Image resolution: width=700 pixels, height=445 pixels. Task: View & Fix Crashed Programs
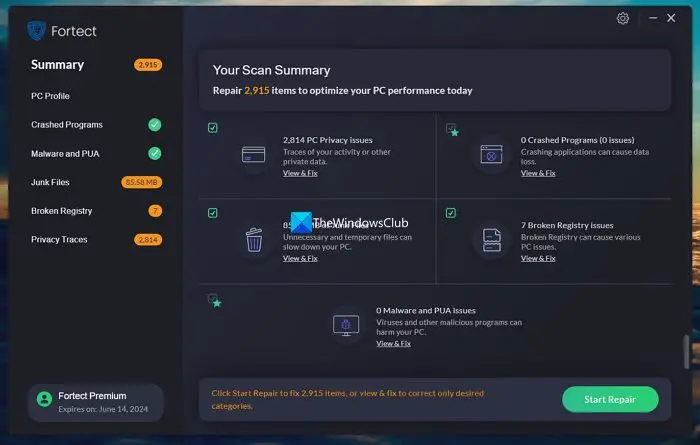click(x=538, y=173)
